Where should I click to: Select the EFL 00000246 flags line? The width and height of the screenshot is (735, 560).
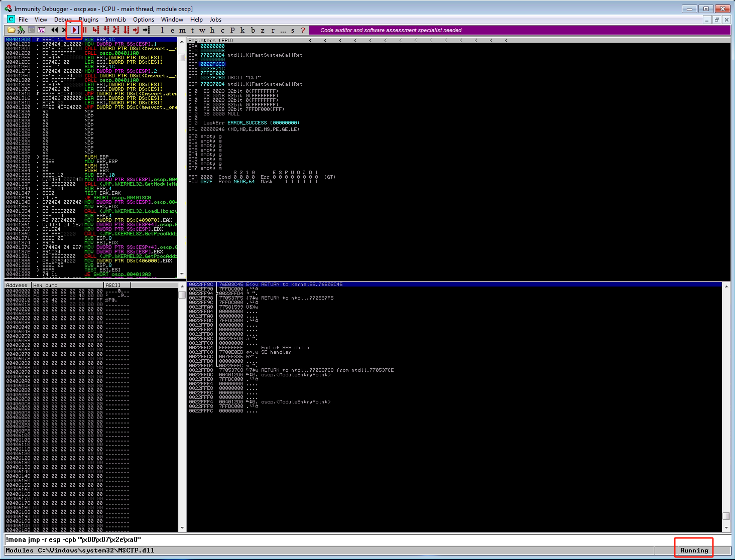[x=243, y=129]
